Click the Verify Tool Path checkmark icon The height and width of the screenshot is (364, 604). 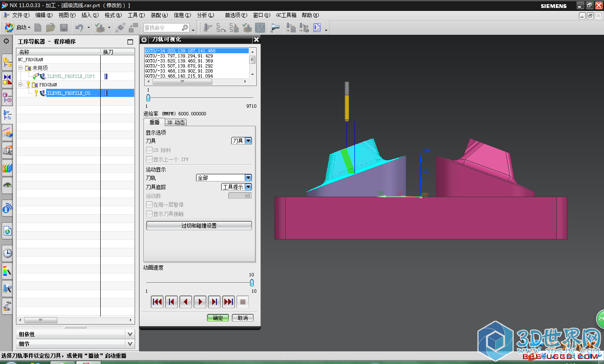[247, 28]
